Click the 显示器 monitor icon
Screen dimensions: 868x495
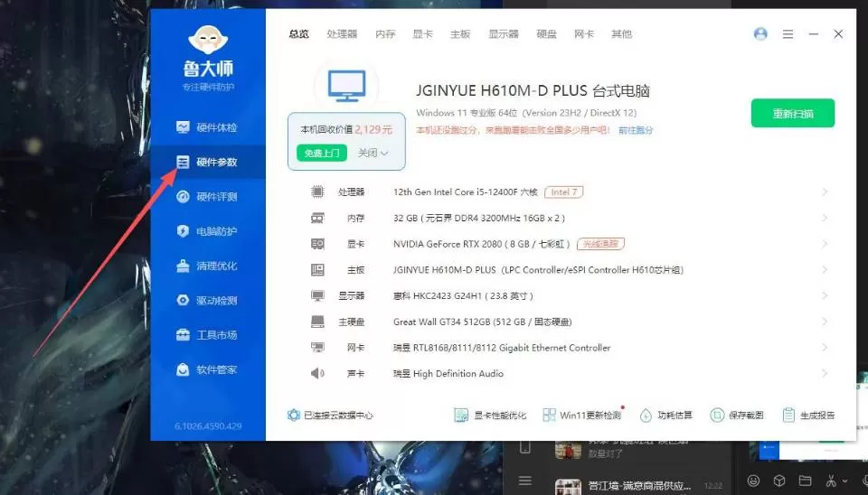[317, 296]
